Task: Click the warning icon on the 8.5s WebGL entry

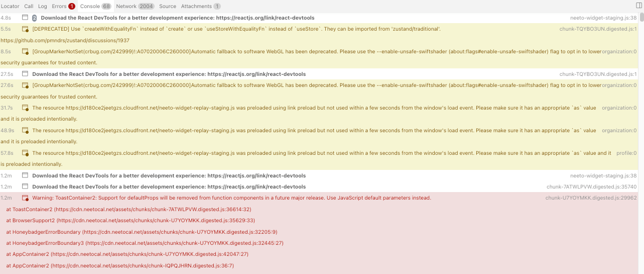Action: (x=25, y=51)
